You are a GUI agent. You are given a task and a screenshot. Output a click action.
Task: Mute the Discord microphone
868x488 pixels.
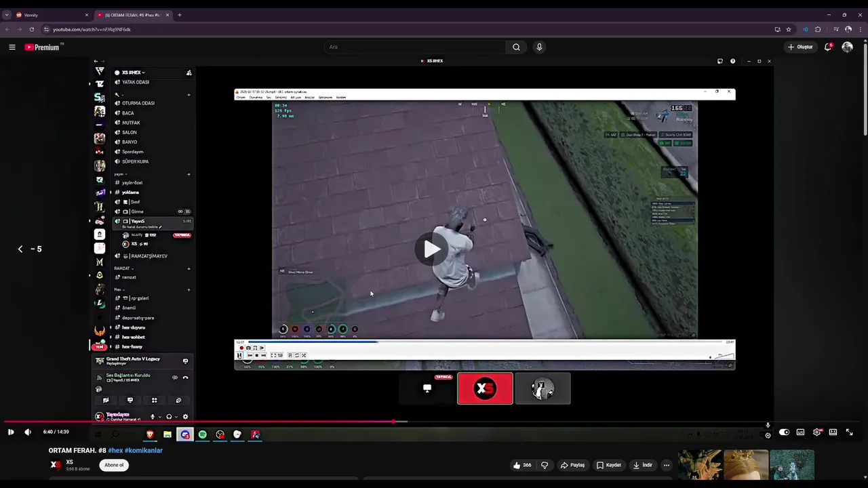pyautogui.click(x=153, y=417)
